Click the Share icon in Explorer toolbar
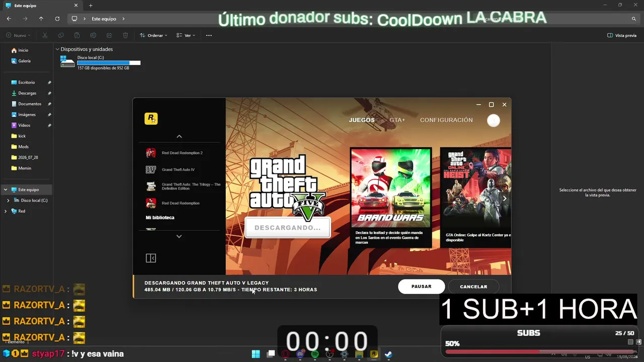 pyautogui.click(x=109, y=35)
